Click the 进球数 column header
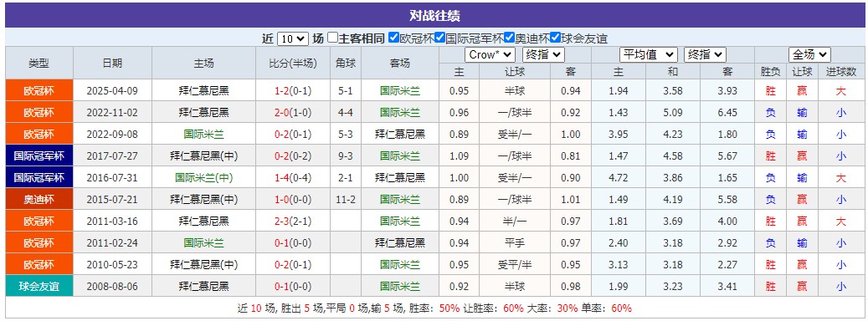This screenshot has width=868, height=321. 841,71
